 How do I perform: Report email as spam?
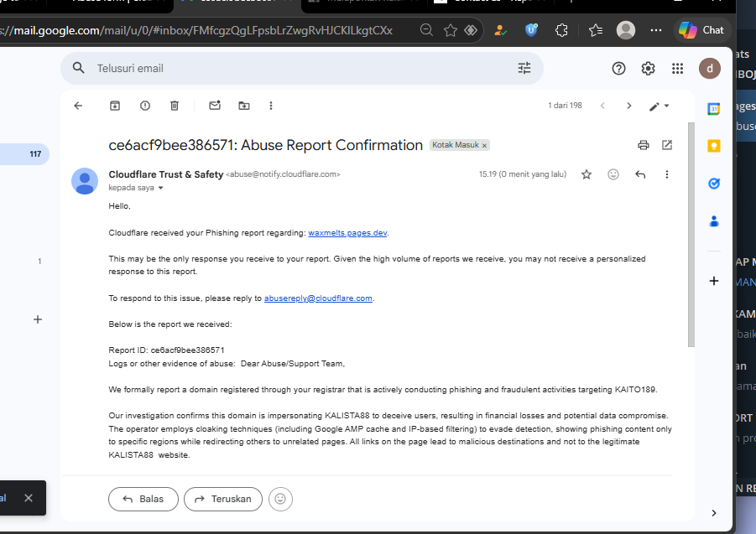145,106
